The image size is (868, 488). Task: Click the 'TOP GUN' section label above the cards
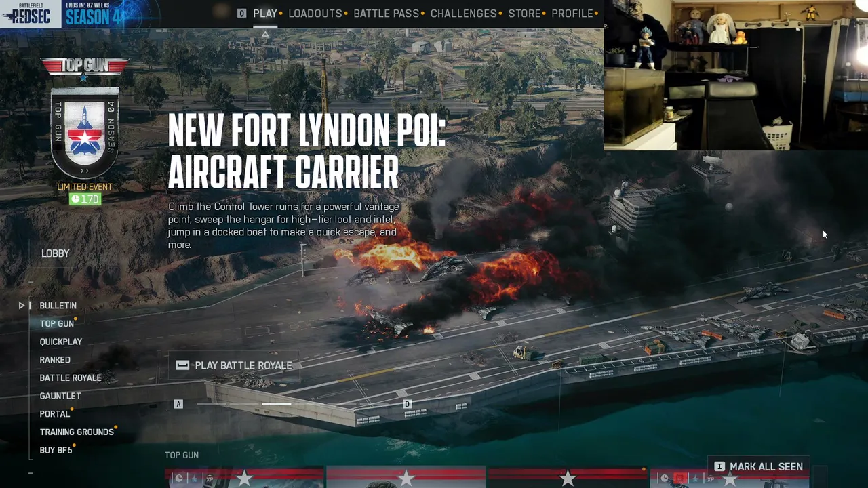coord(182,455)
